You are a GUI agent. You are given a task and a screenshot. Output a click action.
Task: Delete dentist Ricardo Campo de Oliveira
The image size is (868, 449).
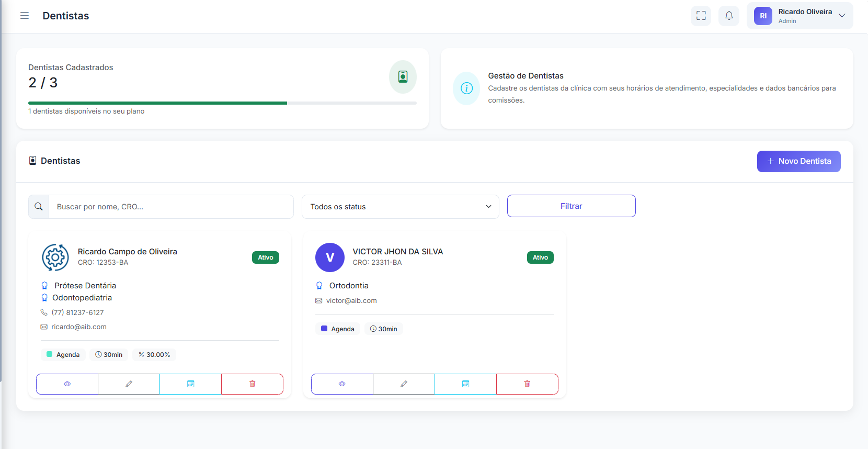[252, 384]
